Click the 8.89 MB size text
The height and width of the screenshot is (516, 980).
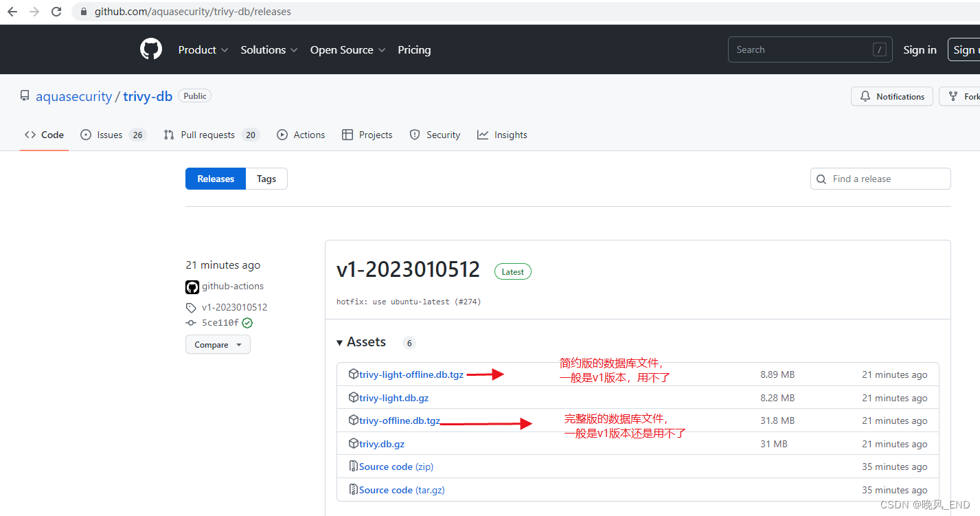coord(777,374)
